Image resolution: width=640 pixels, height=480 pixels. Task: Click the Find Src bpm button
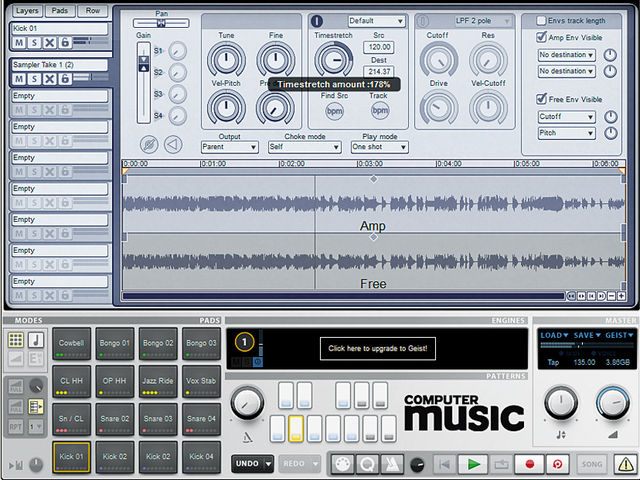[x=334, y=111]
